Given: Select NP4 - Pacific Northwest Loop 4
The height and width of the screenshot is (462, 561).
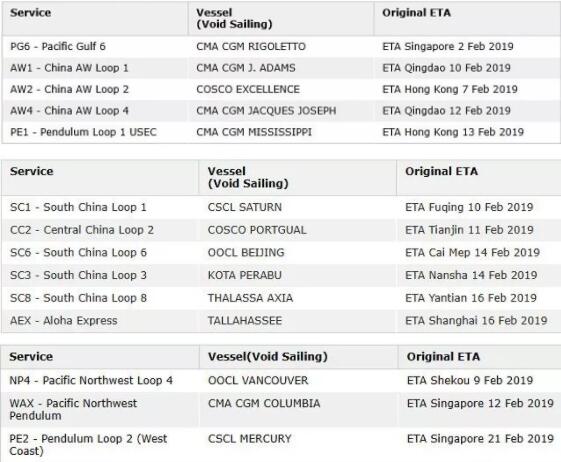Looking at the screenshot, I should pos(91,380).
